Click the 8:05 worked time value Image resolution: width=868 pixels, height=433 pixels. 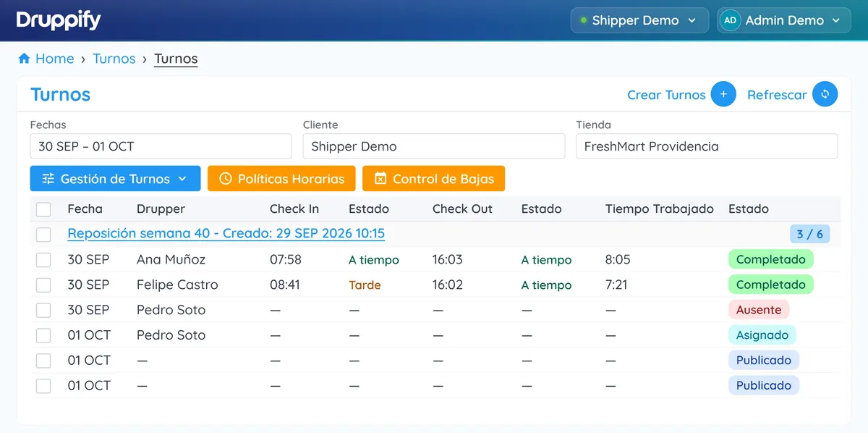point(618,259)
